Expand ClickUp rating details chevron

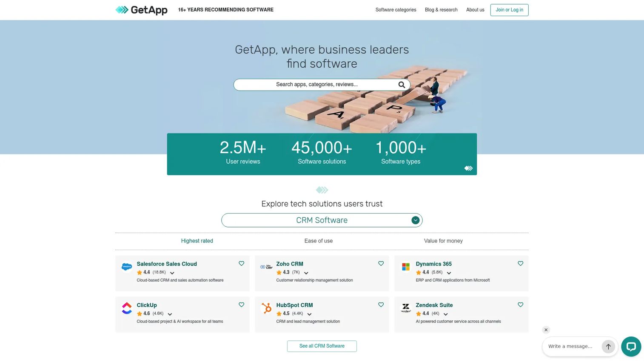tap(170, 314)
